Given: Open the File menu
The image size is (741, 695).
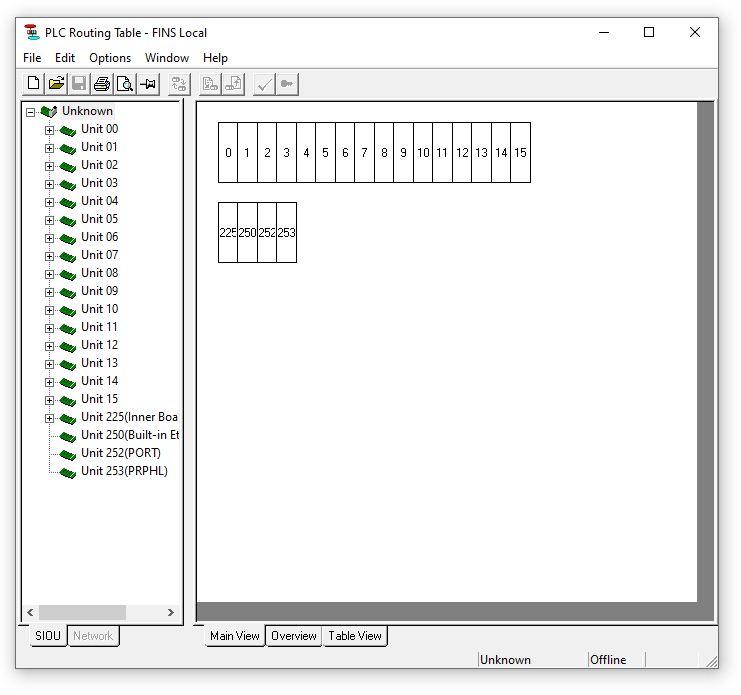Looking at the screenshot, I should (x=32, y=58).
